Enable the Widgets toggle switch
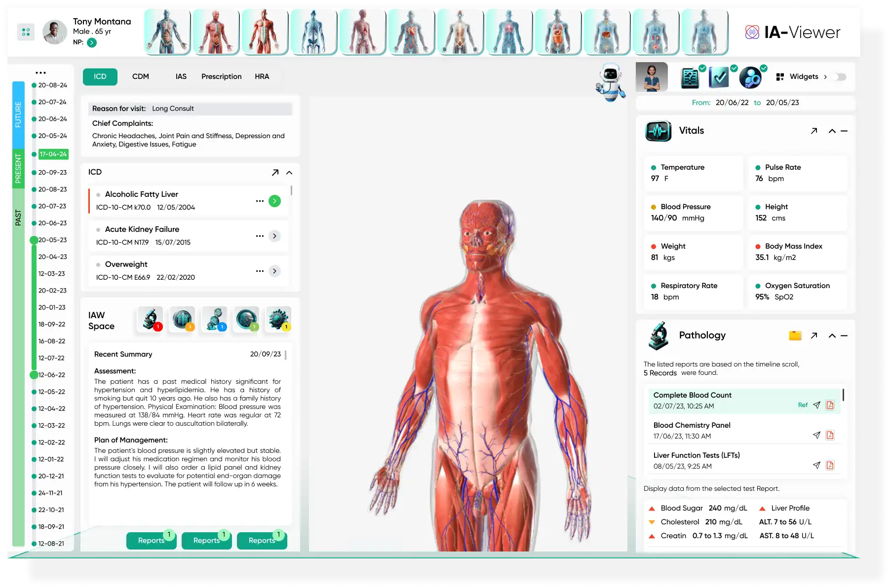 pyautogui.click(x=838, y=77)
